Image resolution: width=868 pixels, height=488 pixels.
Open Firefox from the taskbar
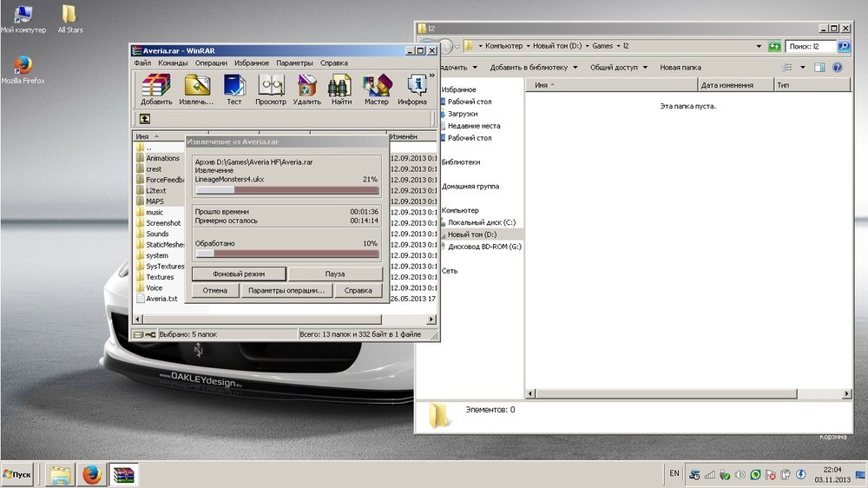[92, 474]
